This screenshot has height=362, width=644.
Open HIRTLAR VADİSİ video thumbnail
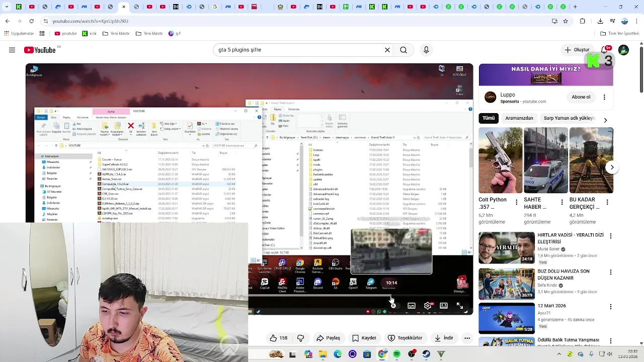507,248
